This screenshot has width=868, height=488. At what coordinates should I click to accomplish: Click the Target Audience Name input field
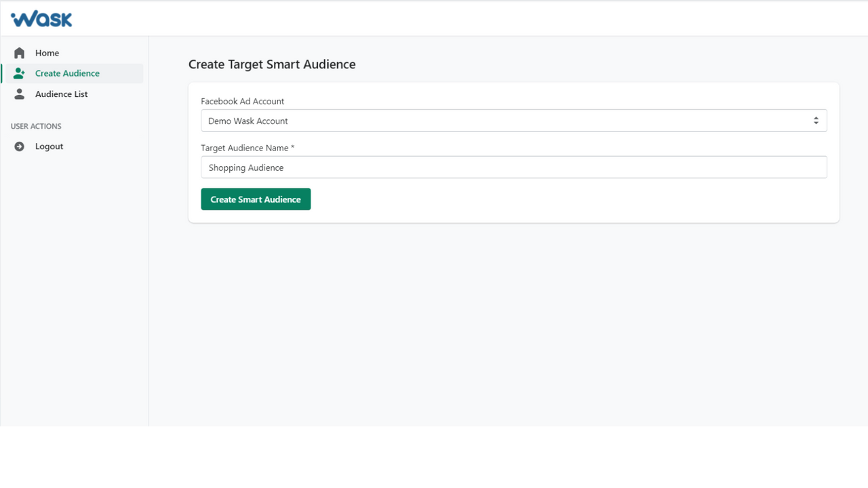click(x=513, y=167)
